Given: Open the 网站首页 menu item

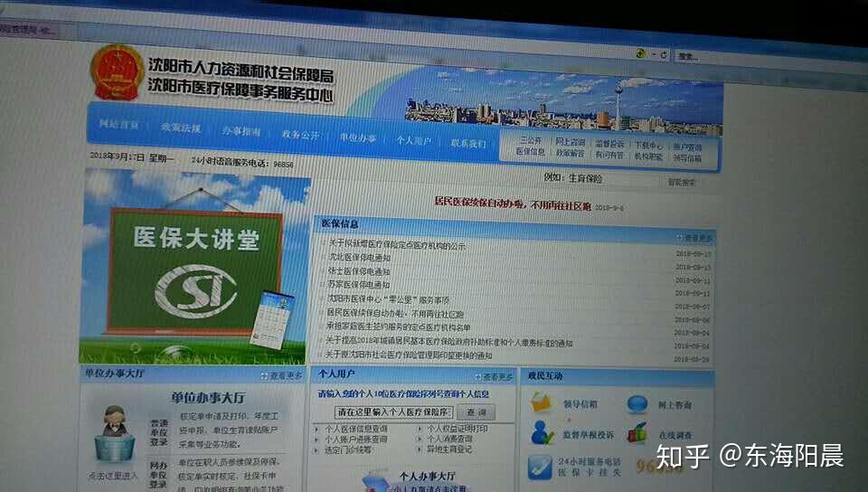Looking at the screenshot, I should (118, 124).
